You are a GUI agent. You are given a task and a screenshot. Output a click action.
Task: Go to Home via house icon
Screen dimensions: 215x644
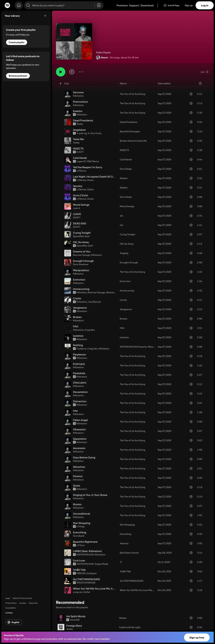pyautogui.click(x=19, y=5)
